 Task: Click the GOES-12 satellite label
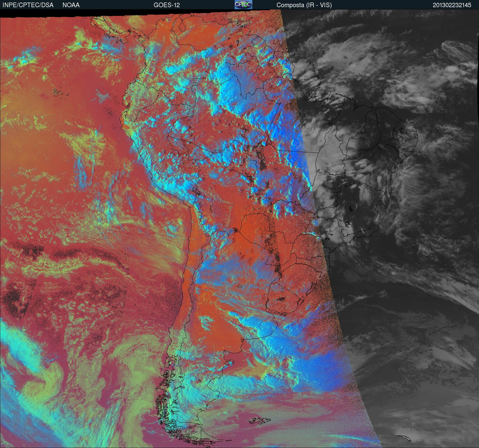[x=166, y=5]
